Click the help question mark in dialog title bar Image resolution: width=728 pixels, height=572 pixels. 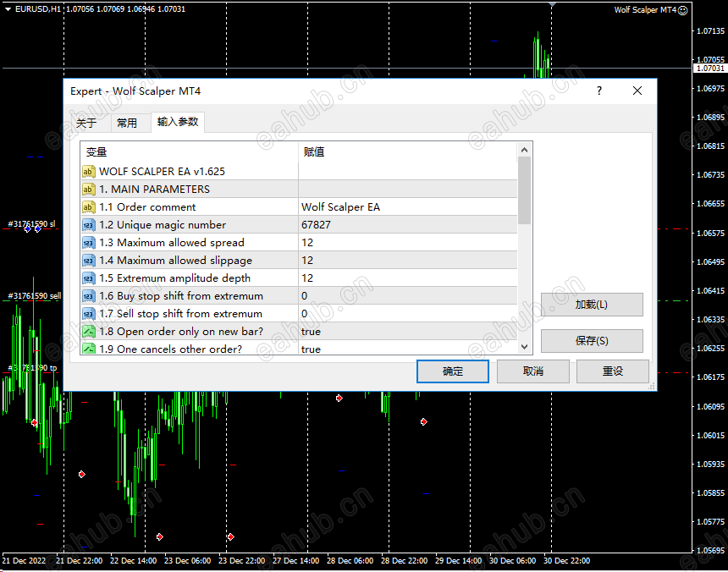pyautogui.click(x=599, y=91)
